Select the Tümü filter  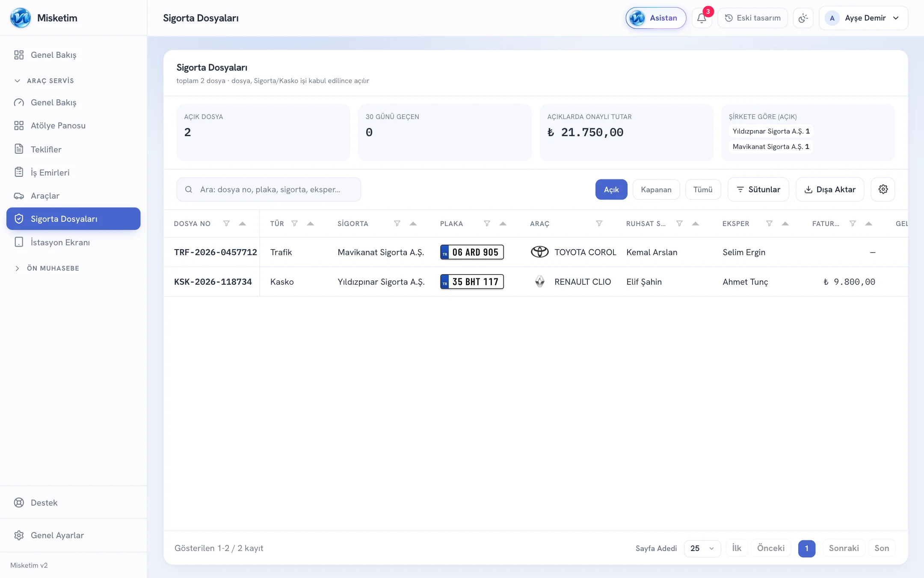pos(703,189)
